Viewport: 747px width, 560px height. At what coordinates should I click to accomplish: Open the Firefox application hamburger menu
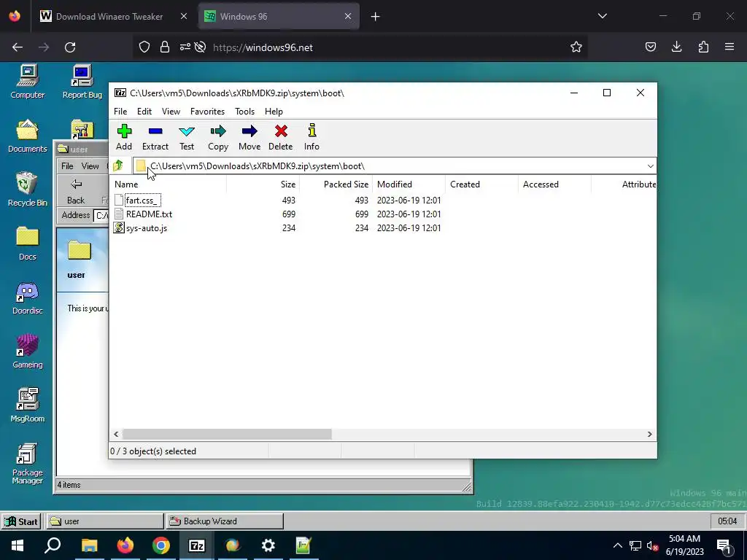coord(729,47)
